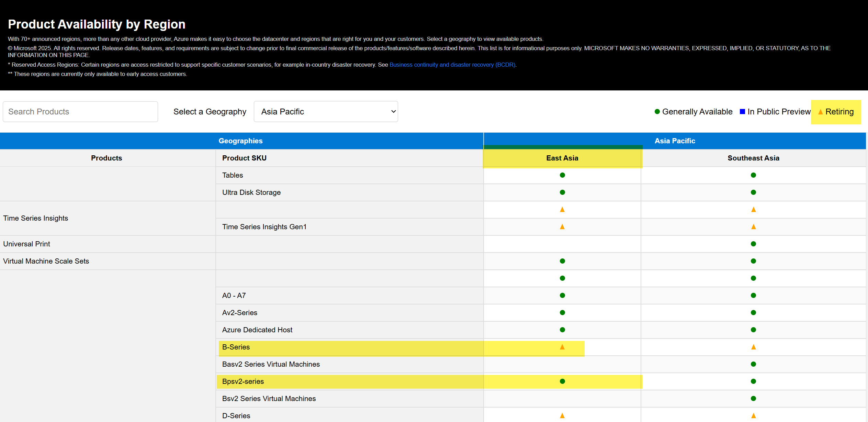Click the green Generally Available legend dot
868x422 pixels.
coord(657,112)
